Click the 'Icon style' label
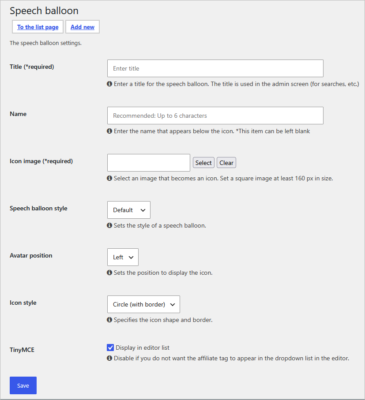365x400 pixels. (23, 303)
